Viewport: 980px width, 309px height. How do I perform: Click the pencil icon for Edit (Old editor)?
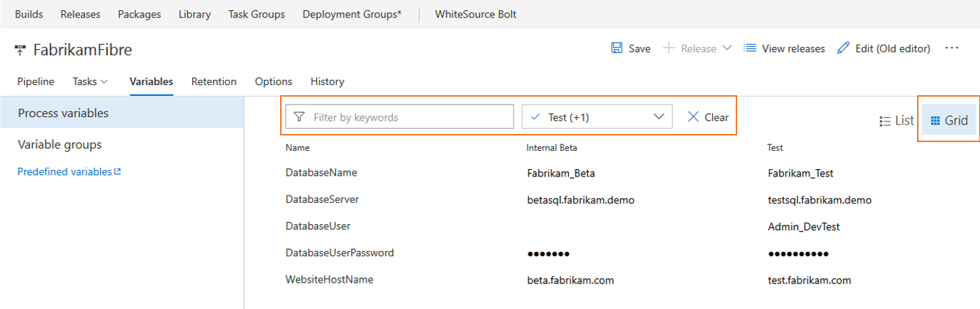click(x=843, y=48)
